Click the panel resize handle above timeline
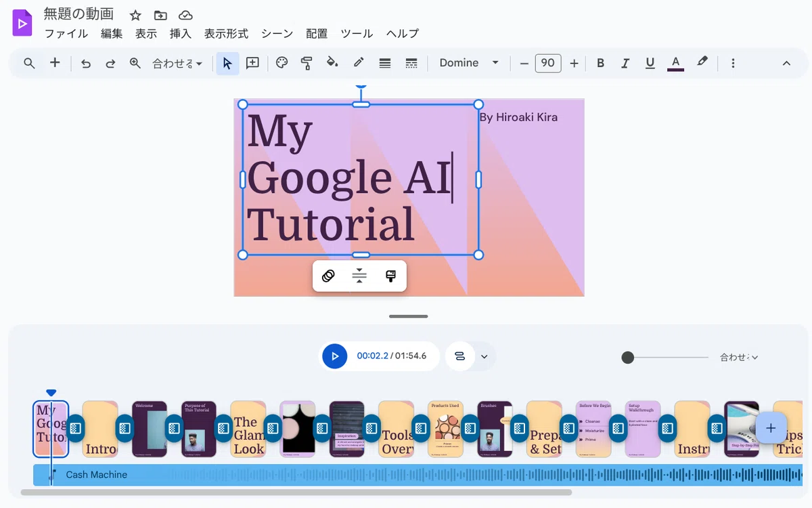The width and height of the screenshot is (812, 508). (408, 316)
